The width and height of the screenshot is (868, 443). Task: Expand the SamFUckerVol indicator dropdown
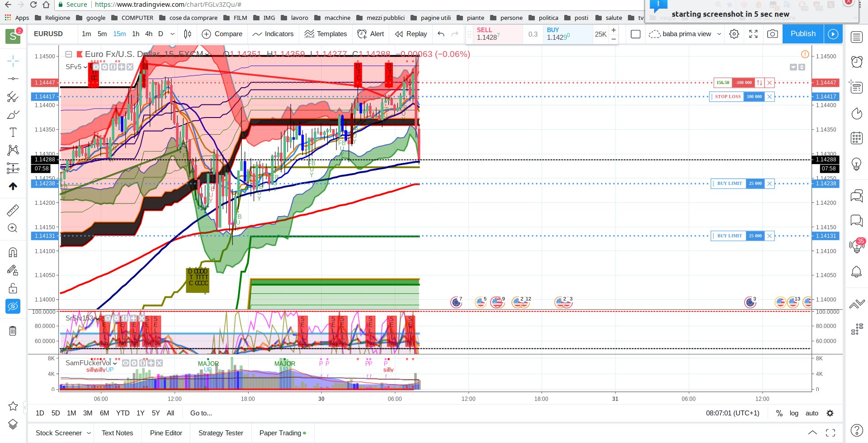tap(115, 363)
